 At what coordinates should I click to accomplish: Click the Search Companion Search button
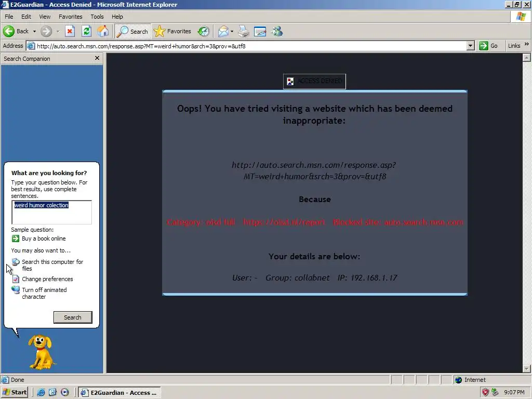tap(73, 317)
